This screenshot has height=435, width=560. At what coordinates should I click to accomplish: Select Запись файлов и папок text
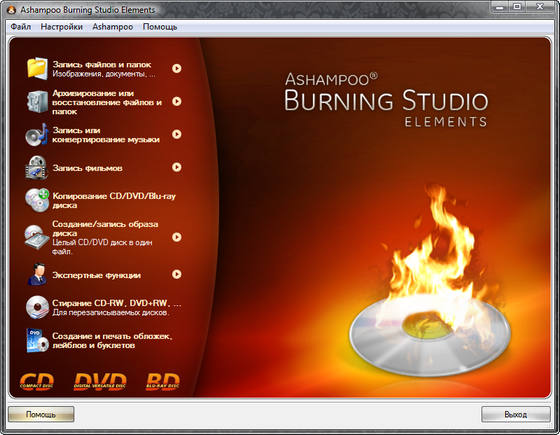(102, 65)
